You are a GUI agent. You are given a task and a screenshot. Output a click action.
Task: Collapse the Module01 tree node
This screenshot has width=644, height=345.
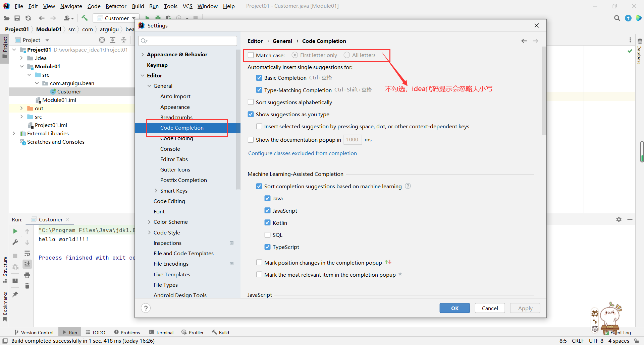tap(22, 66)
